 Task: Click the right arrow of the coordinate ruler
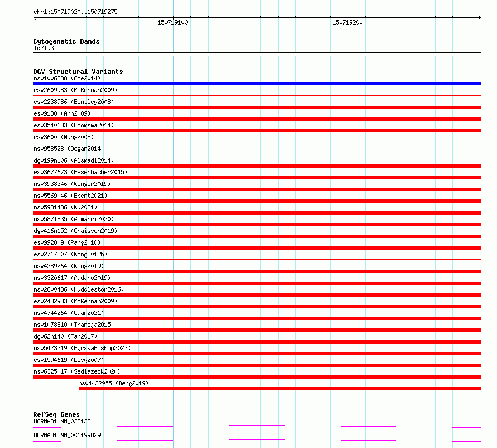[480, 18]
